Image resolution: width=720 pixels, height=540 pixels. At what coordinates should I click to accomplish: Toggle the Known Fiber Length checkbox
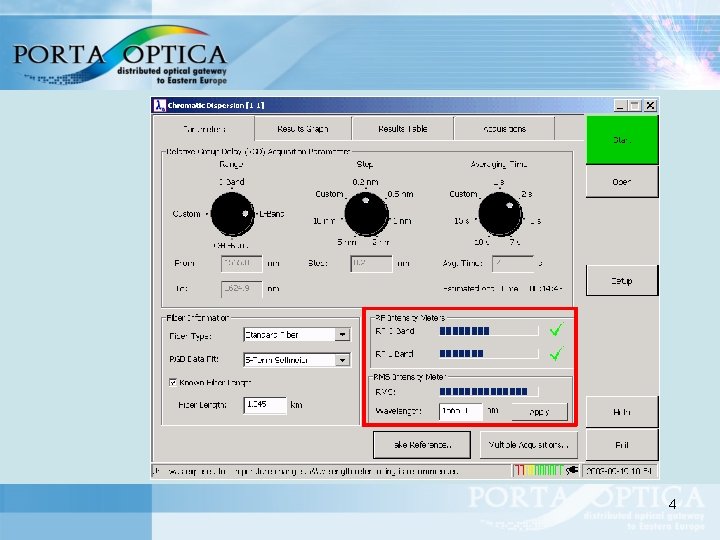(x=173, y=382)
